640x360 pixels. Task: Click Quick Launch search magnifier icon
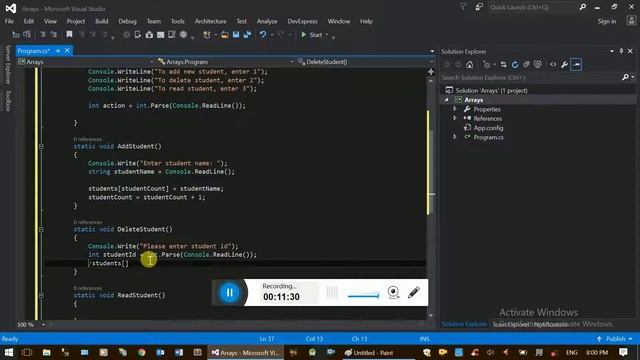582,7
